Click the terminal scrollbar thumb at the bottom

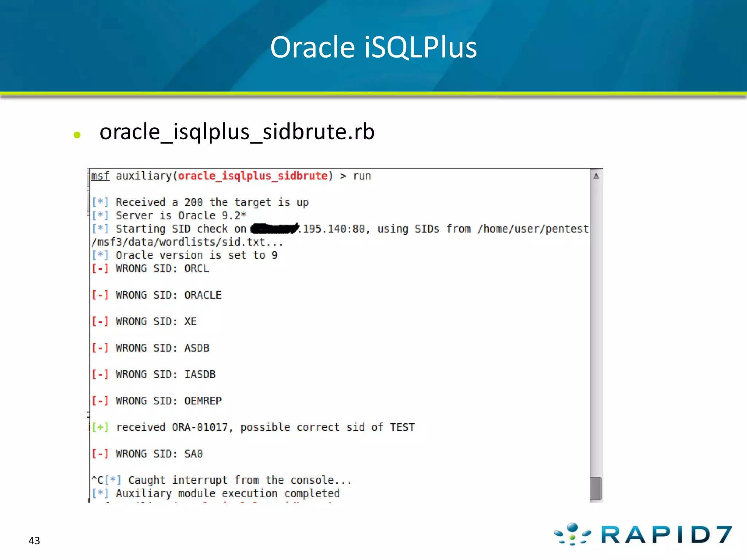tap(596, 489)
